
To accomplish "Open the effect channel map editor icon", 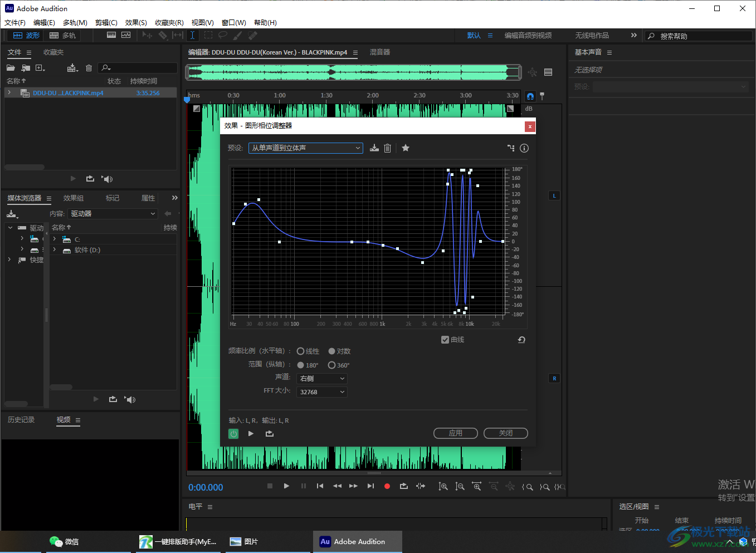I will coord(511,148).
